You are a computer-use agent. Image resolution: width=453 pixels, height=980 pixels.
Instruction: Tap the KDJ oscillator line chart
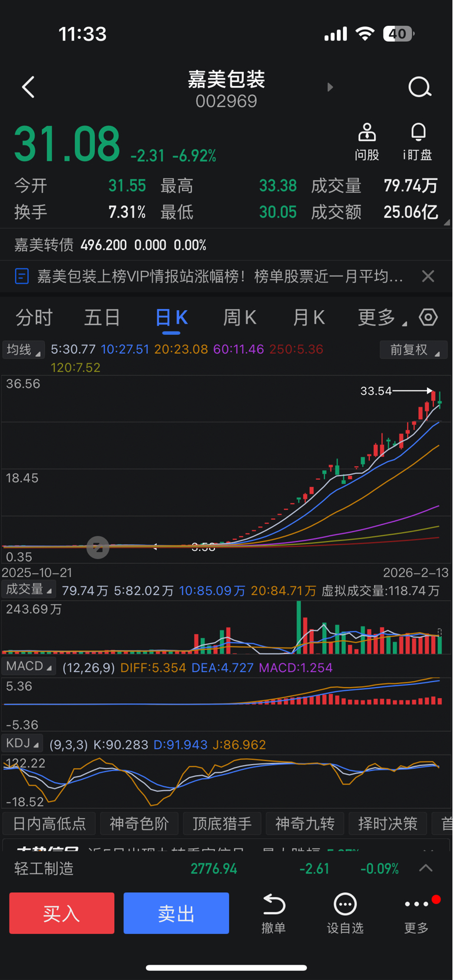tap(226, 781)
